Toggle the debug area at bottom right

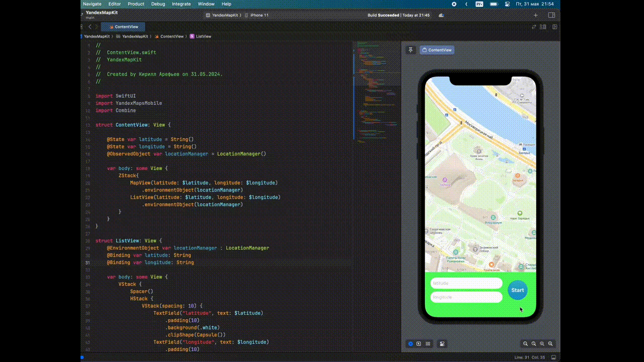(x=553, y=357)
